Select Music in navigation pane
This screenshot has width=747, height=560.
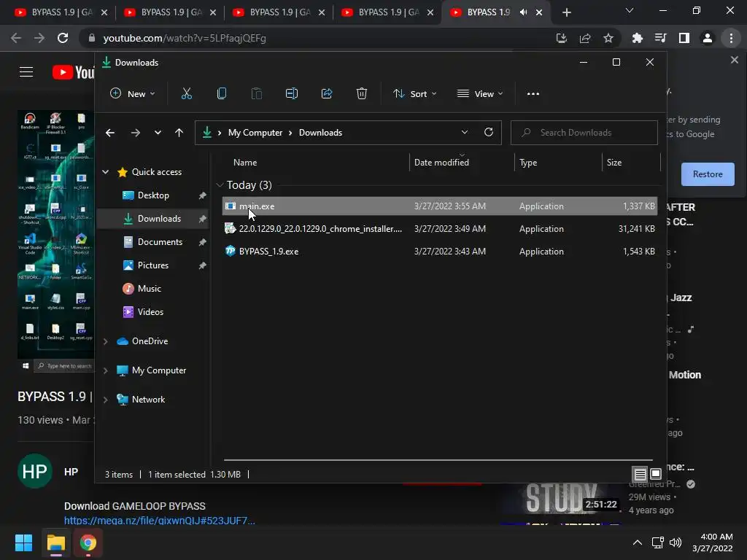point(149,289)
